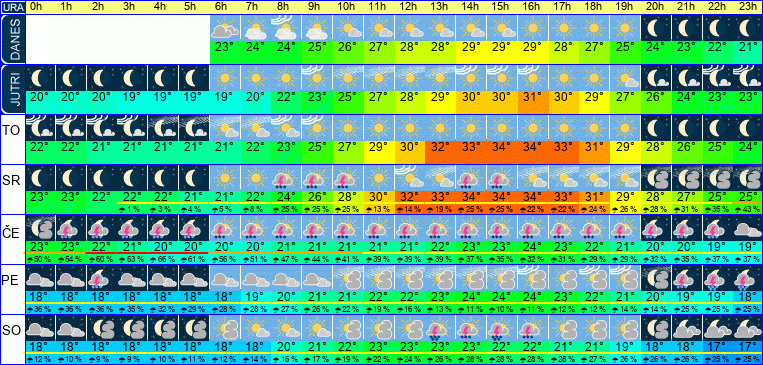Click the JUTRI 9h windy sun icon
Viewport: 763px width, 365px height.
317,78
